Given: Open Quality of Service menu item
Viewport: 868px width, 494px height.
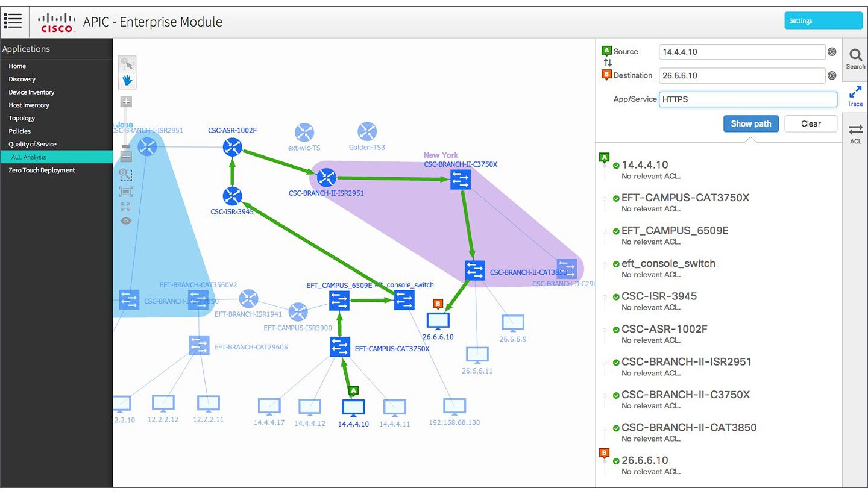Looking at the screenshot, I should 56,144.
